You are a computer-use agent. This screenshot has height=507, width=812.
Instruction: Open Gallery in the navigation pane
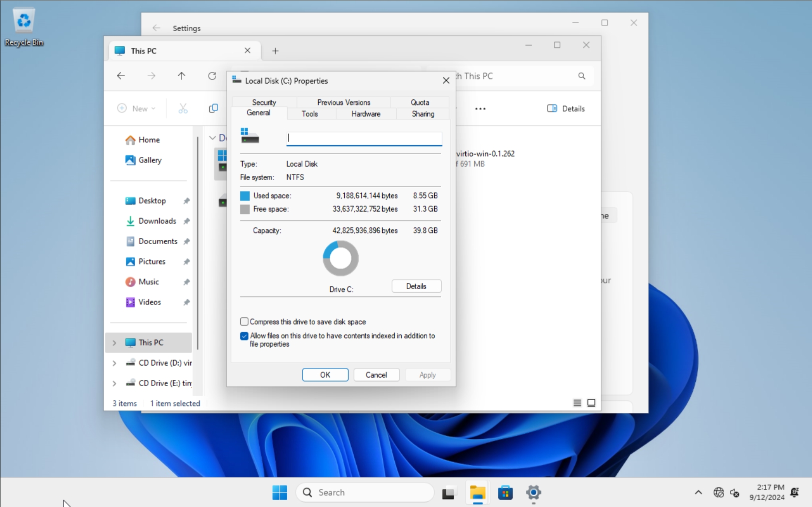click(150, 160)
